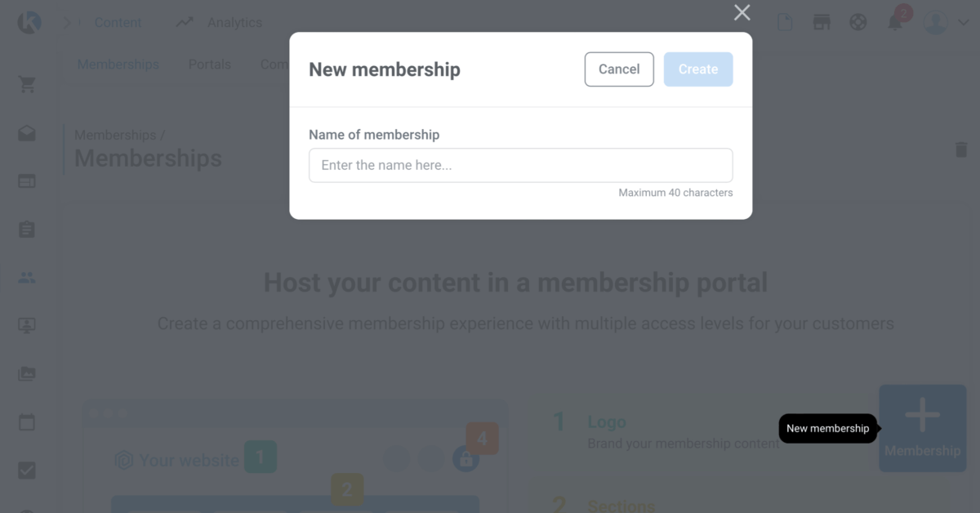The image size is (980, 513).
Task: Click the calendar sidebar icon
Action: click(x=27, y=422)
